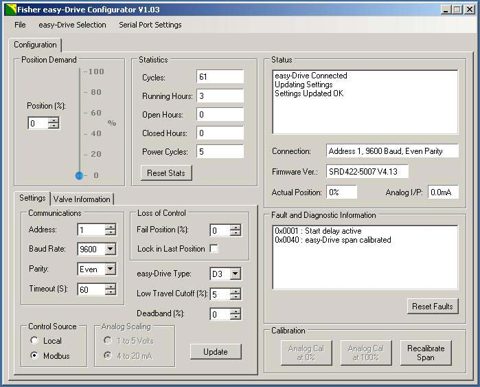Select the 1 to 5 Volts radio option
480x387 pixels.
(x=107, y=340)
